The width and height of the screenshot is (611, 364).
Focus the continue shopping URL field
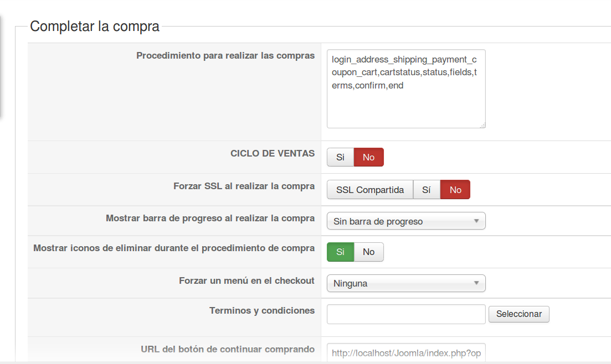pyautogui.click(x=406, y=353)
